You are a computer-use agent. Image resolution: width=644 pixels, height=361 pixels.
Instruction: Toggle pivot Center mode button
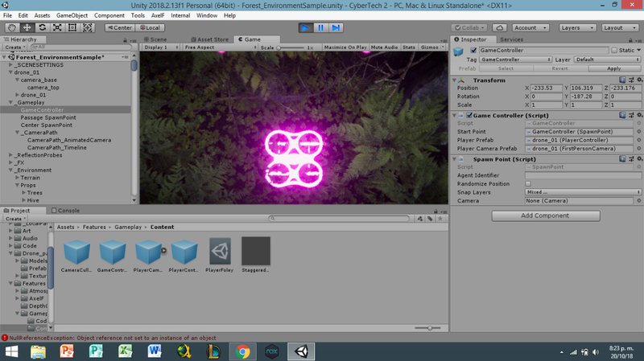click(119, 27)
